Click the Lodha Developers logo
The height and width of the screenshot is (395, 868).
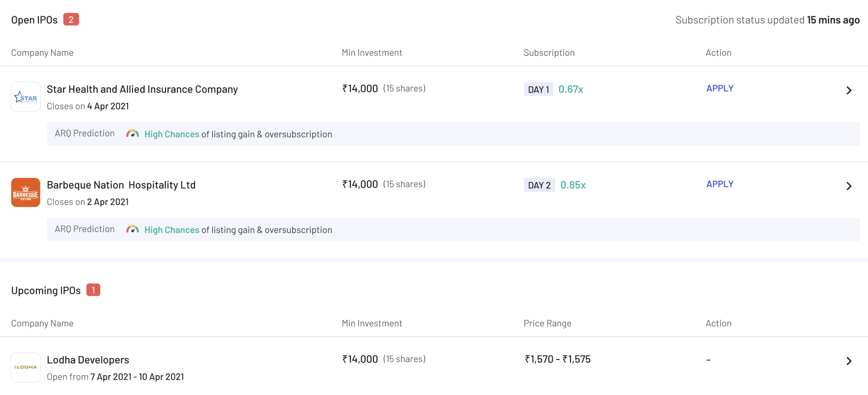(x=26, y=367)
